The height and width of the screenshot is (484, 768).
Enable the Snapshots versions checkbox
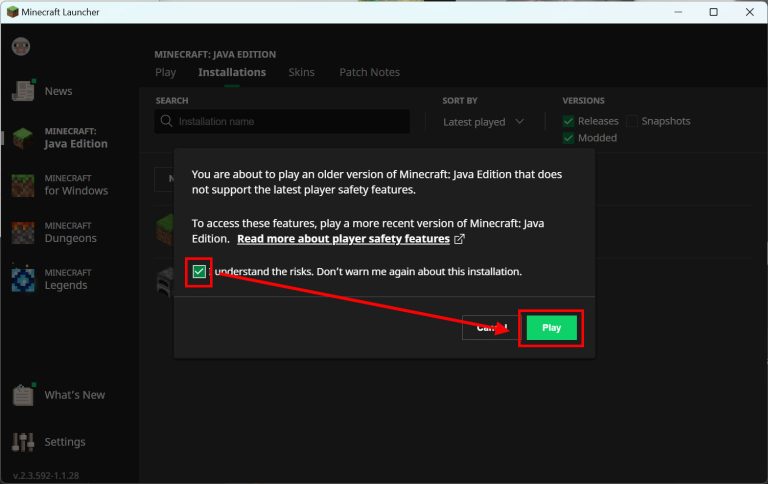[x=632, y=121]
